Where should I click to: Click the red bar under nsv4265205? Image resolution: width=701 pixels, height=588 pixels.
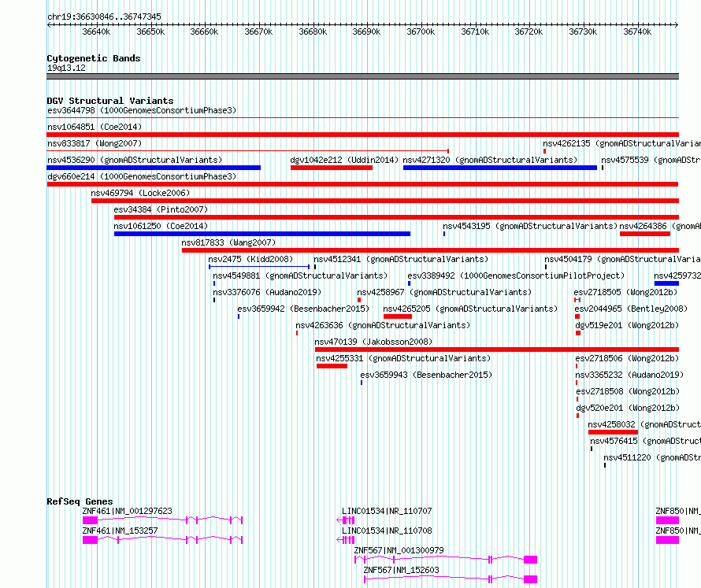[x=398, y=316]
